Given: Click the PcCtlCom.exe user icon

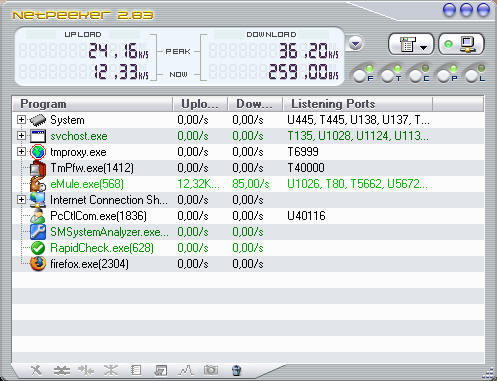Looking at the screenshot, I should pyautogui.click(x=38, y=216).
